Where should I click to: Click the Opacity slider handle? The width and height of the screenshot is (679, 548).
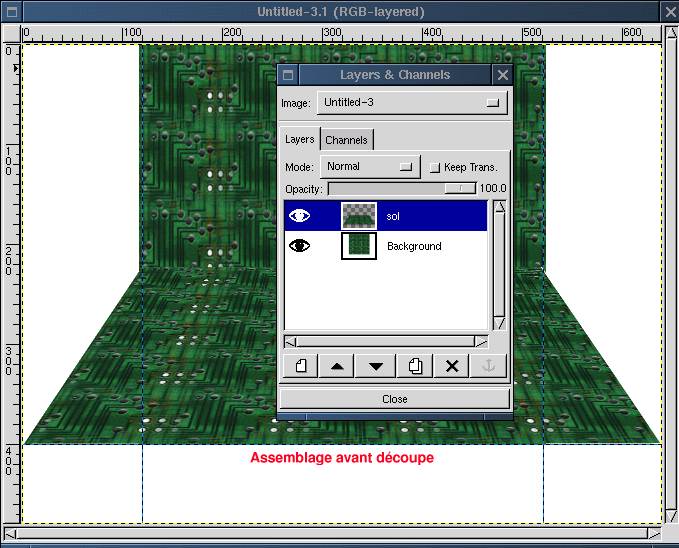point(460,188)
